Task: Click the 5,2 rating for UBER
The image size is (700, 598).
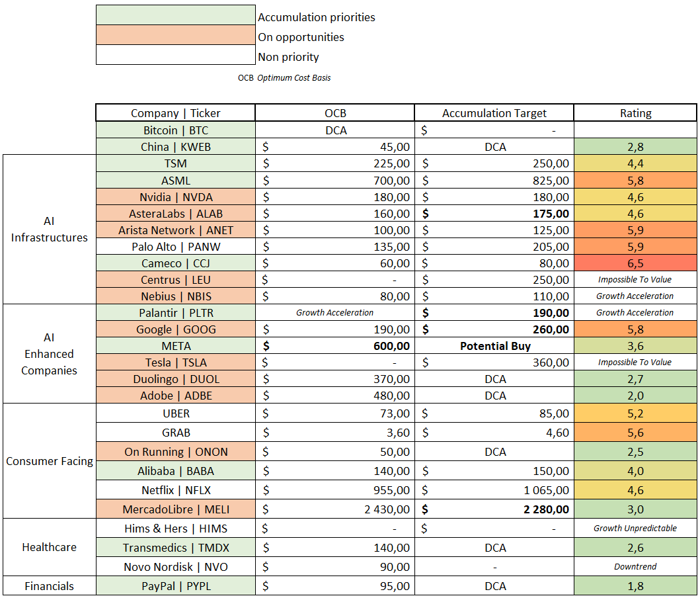Action: pos(635,413)
